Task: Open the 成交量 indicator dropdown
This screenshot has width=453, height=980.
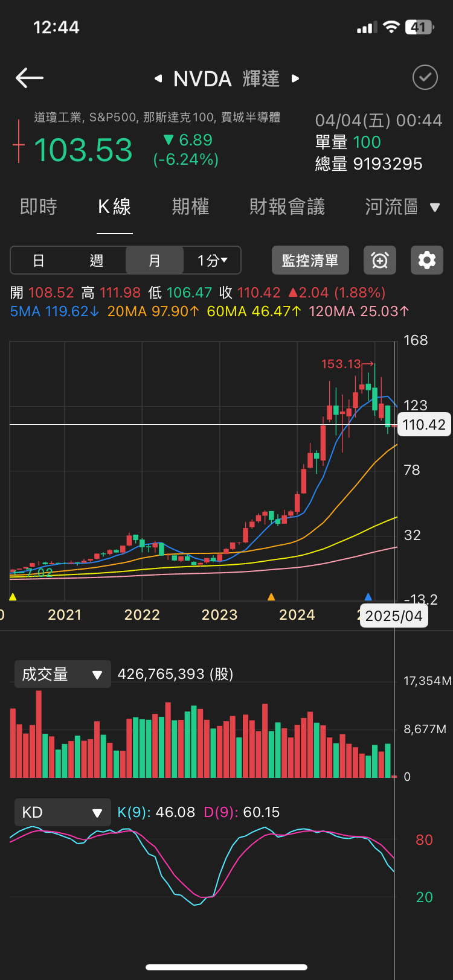Action: 63,674
